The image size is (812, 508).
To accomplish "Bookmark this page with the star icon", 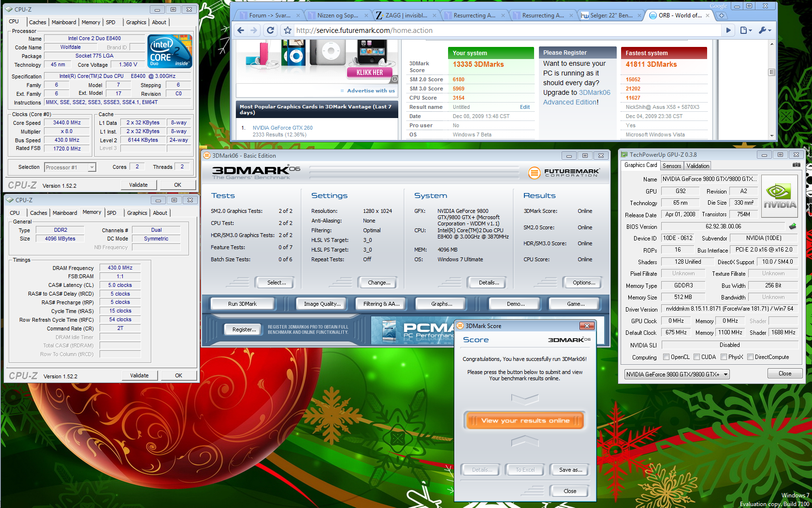I will (288, 30).
